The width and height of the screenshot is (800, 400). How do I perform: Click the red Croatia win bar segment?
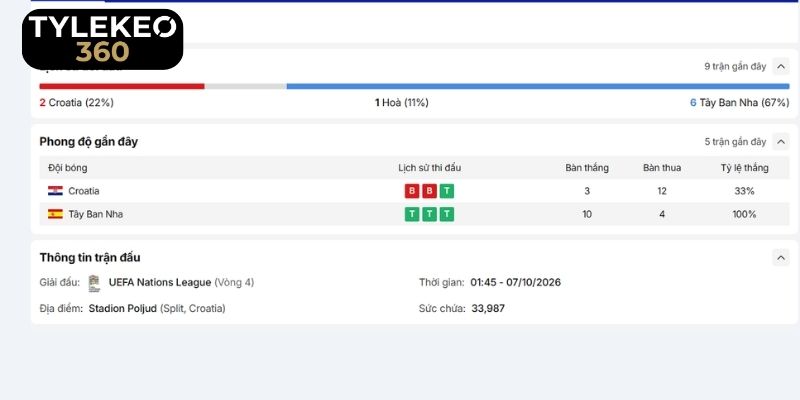point(122,86)
